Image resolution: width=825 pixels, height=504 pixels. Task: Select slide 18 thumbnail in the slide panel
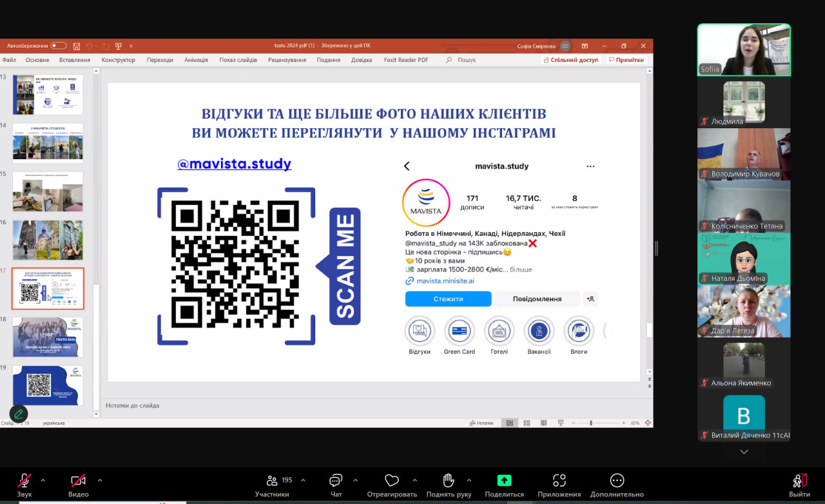tap(48, 337)
